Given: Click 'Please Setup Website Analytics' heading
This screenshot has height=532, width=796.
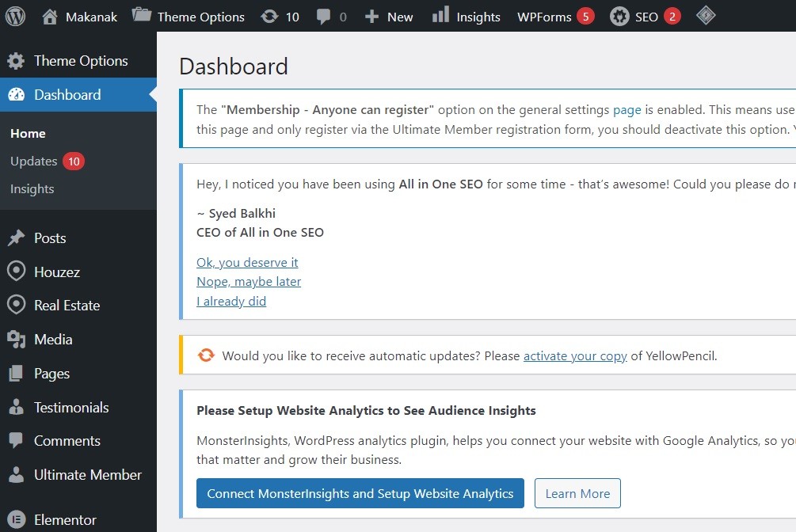Looking at the screenshot, I should 366,410.
